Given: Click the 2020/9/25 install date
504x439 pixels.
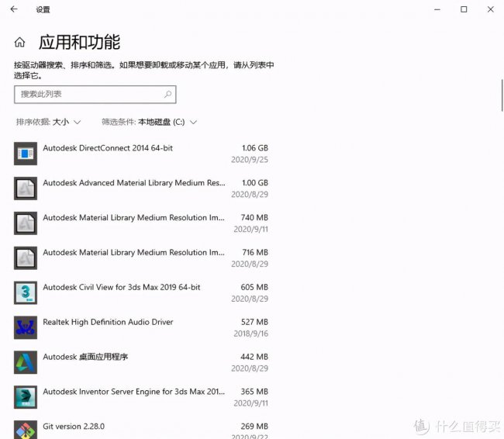Looking at the screenshot, I should 250,160.
